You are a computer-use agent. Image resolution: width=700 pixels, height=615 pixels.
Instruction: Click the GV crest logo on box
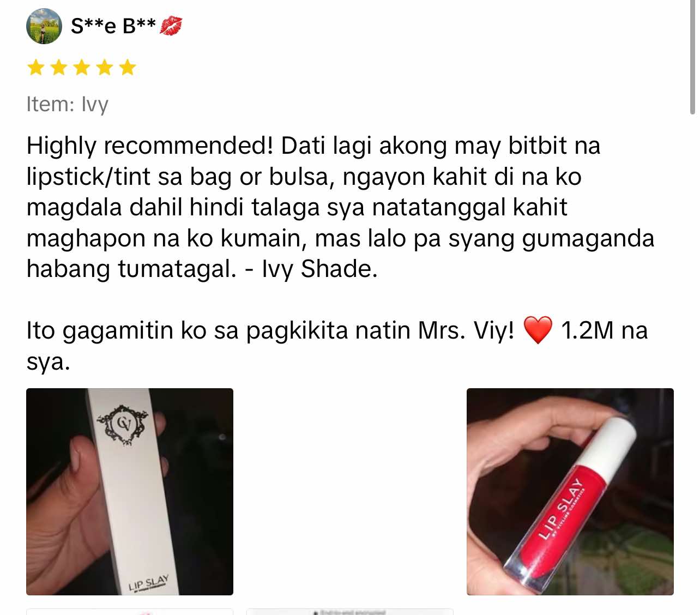[x=123, y=424]
